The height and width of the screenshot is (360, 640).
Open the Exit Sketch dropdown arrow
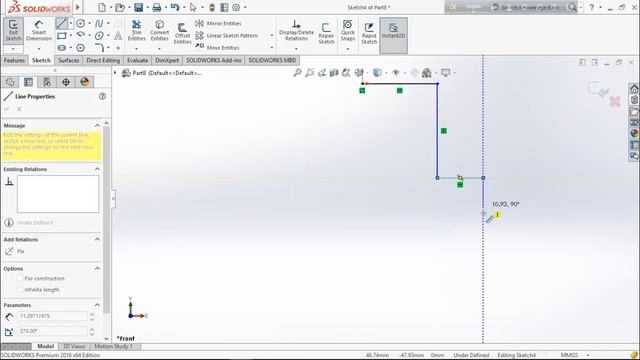coord(13,49)
